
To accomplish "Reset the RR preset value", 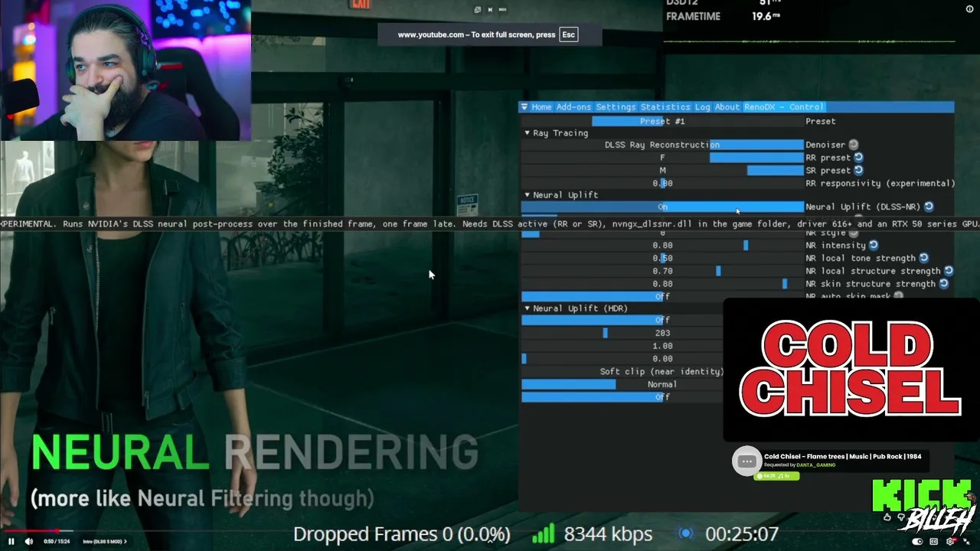I will point(859,158).
